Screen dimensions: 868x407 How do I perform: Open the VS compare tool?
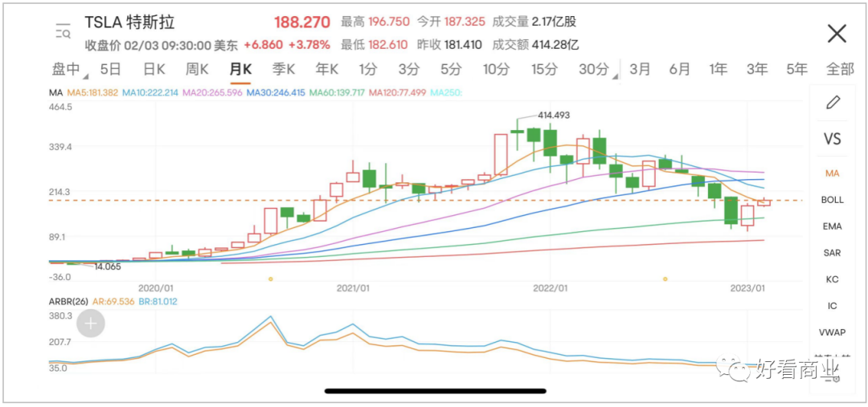point(833,139)
